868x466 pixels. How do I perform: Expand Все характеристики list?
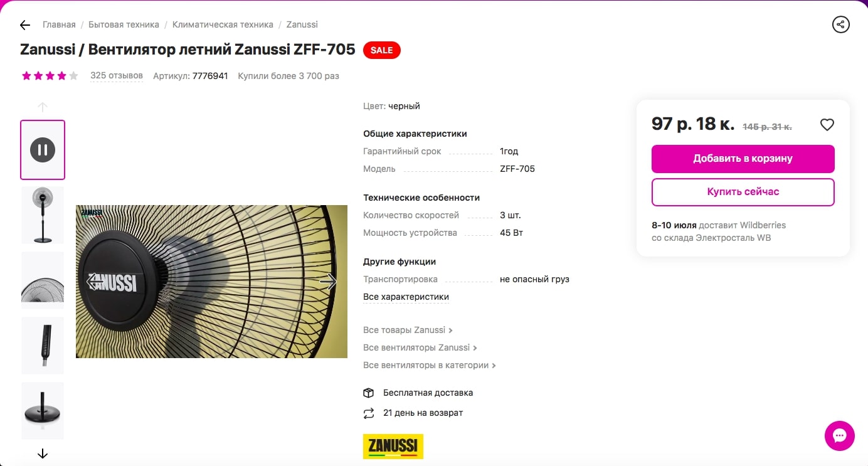coord(406,297)
